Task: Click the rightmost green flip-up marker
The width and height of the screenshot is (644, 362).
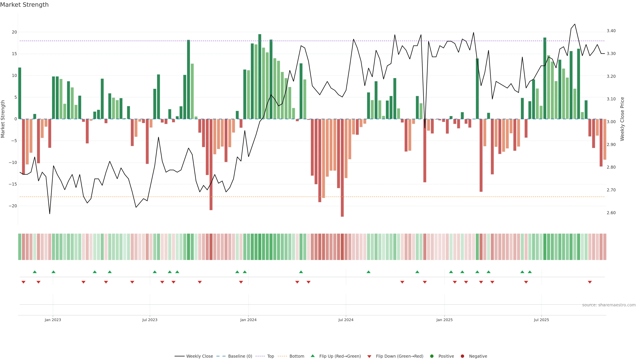Action: pyautogui.click(x=530, y=272)
